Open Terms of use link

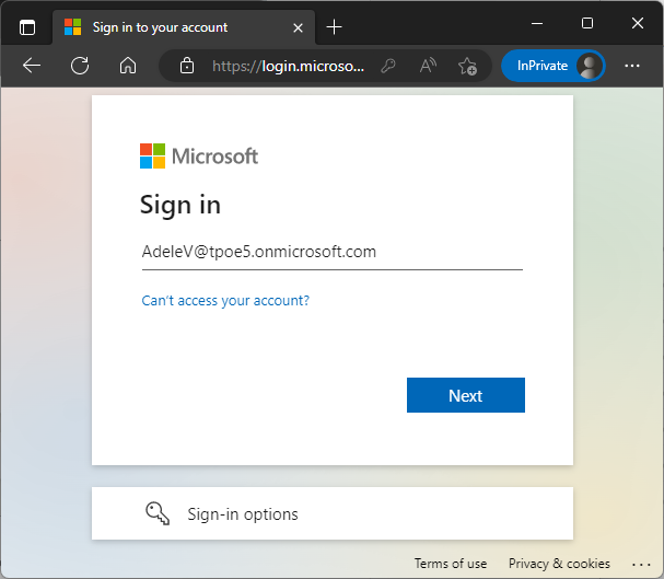(x=451, y=563)
